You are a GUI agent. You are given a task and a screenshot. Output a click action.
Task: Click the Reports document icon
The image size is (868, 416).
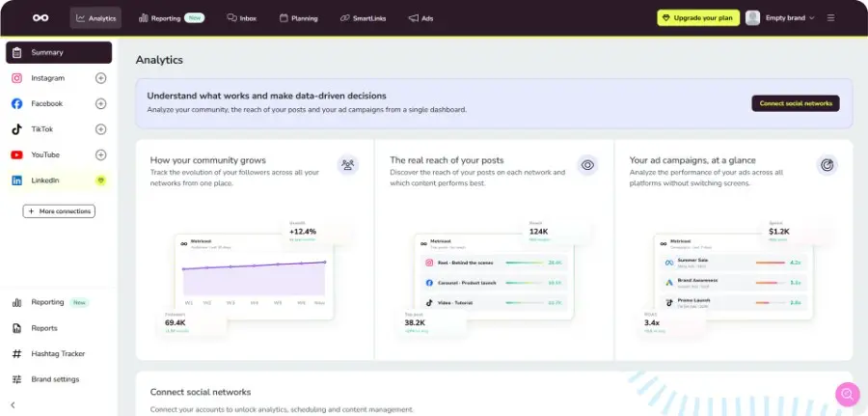pos(17,328)
